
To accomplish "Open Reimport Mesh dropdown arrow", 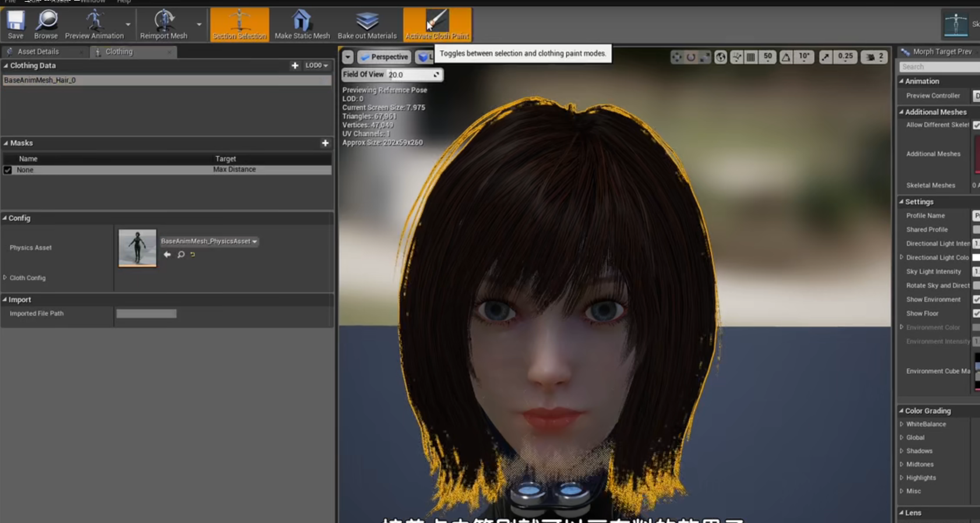I will pyautogui.click(x=199, y=24).
